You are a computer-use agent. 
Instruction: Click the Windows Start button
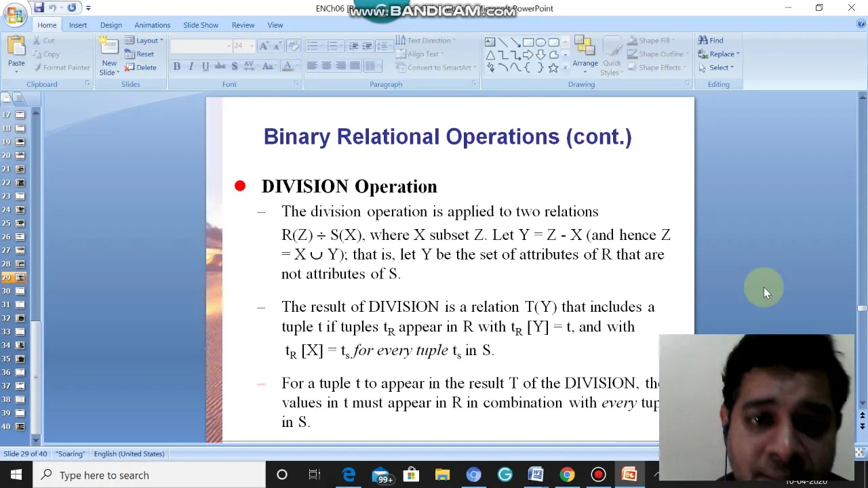tap(16, 475)
